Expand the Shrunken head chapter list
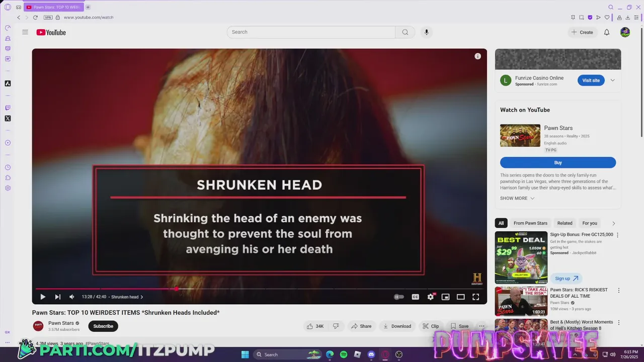 127,297
